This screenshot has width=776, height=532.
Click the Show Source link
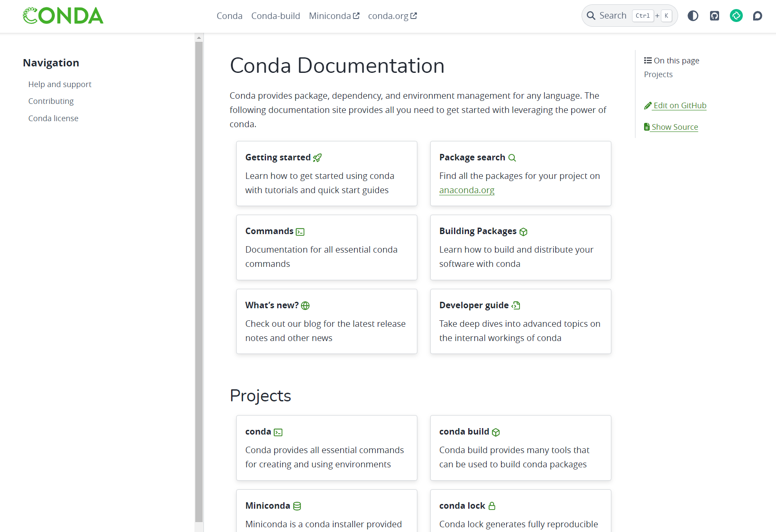click(x=675, y=127)
